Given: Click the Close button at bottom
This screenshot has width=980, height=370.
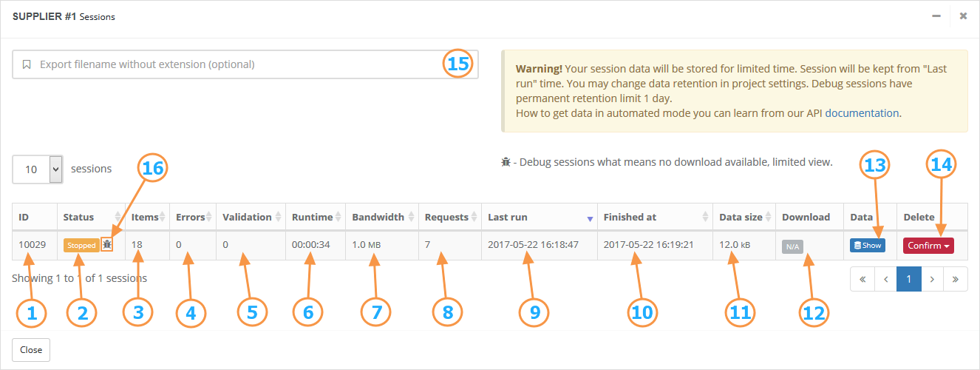Looking at the screenshot, I should [x=31, y=350].
